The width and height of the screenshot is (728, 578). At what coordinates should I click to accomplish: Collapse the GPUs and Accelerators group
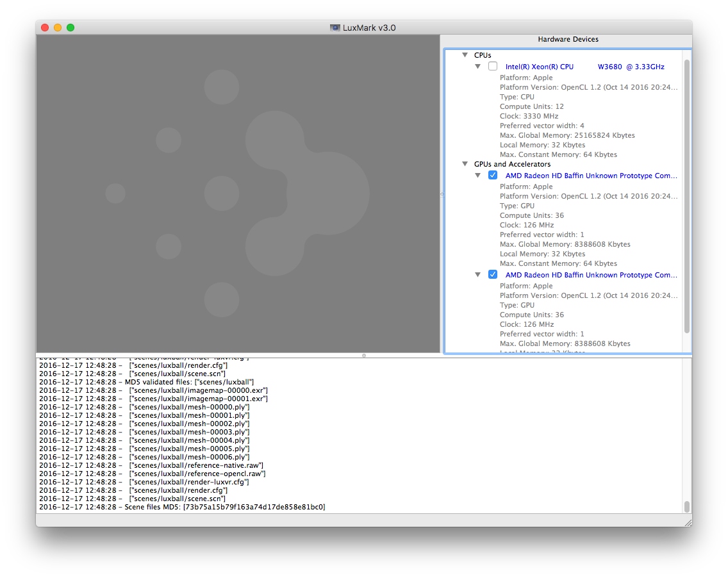point(465,164)
